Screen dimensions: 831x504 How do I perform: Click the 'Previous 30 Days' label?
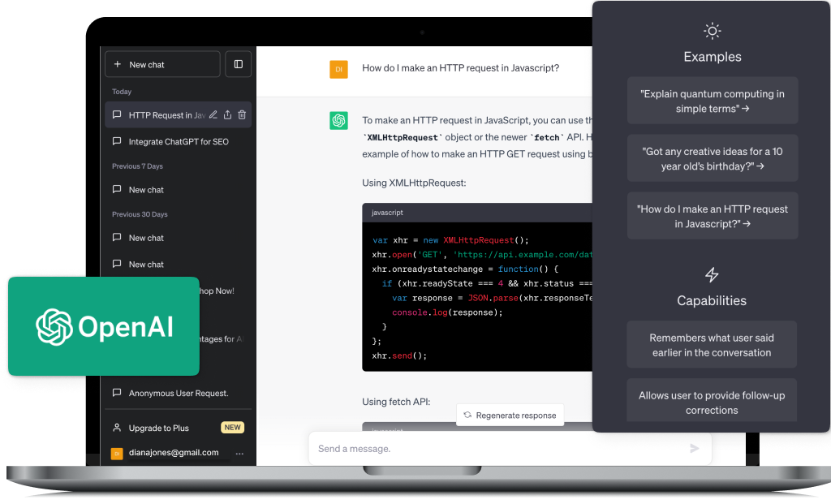coord(140,214)
